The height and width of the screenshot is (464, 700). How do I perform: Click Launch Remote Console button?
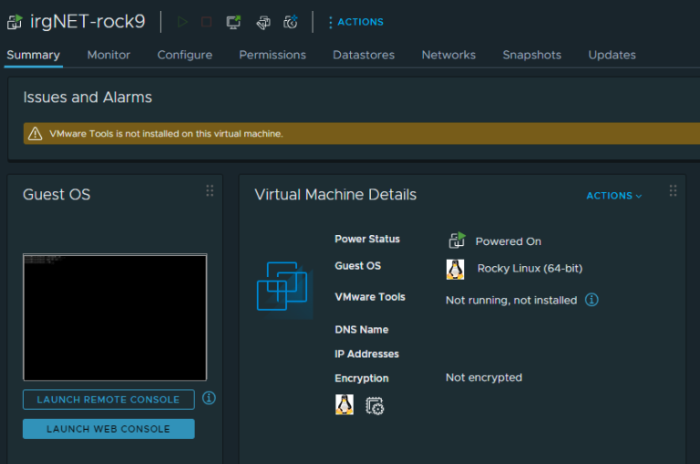[108, 400]
